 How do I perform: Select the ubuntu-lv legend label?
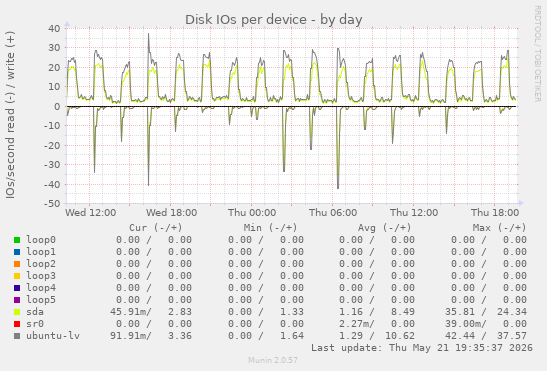click(53, 336)
